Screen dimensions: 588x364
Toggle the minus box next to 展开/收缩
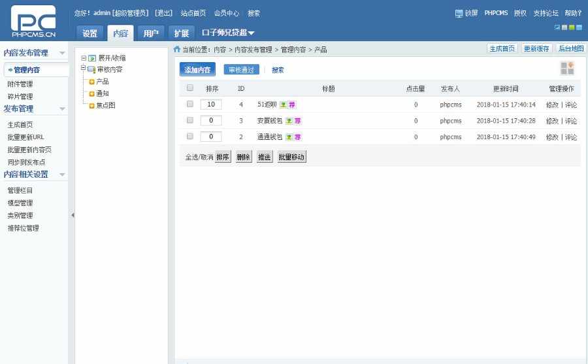84,58
